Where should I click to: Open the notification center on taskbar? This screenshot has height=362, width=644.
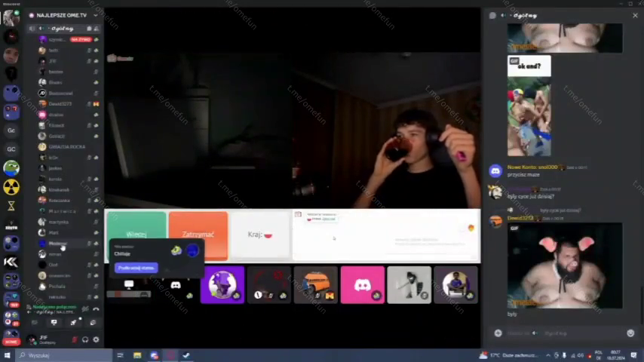point(633,355)
